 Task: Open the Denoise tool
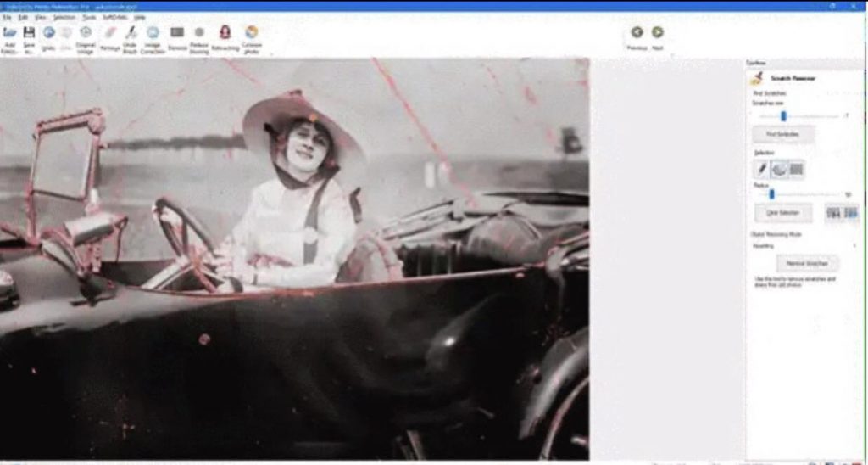click(177, 36)
